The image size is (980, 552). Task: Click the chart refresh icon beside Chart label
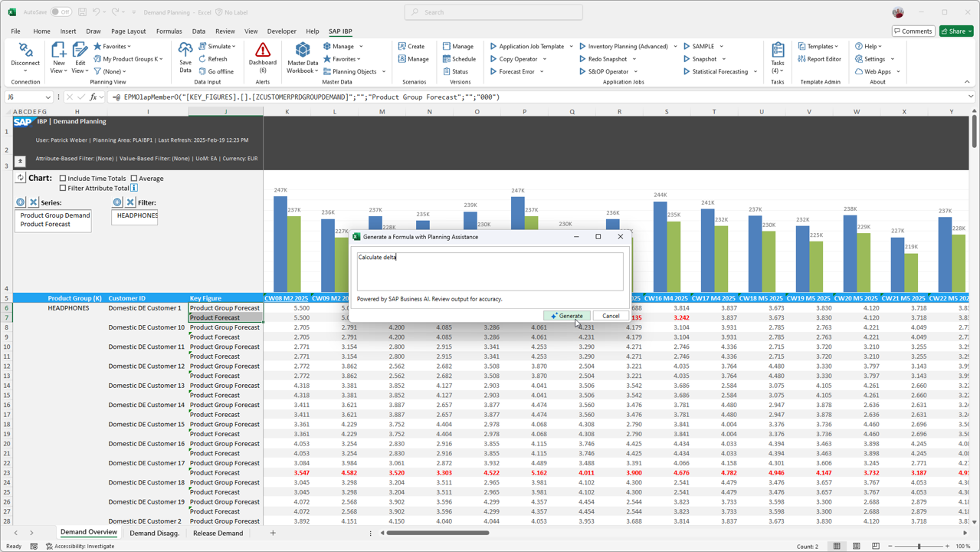(21, 178)
